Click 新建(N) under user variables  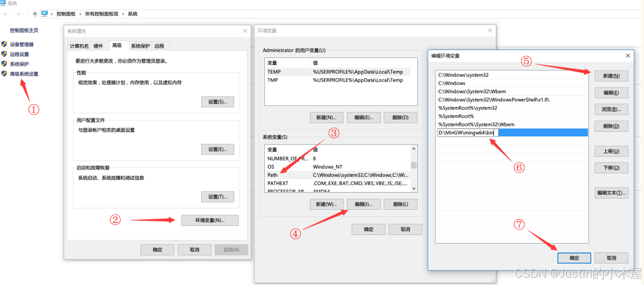coord(327,118)
